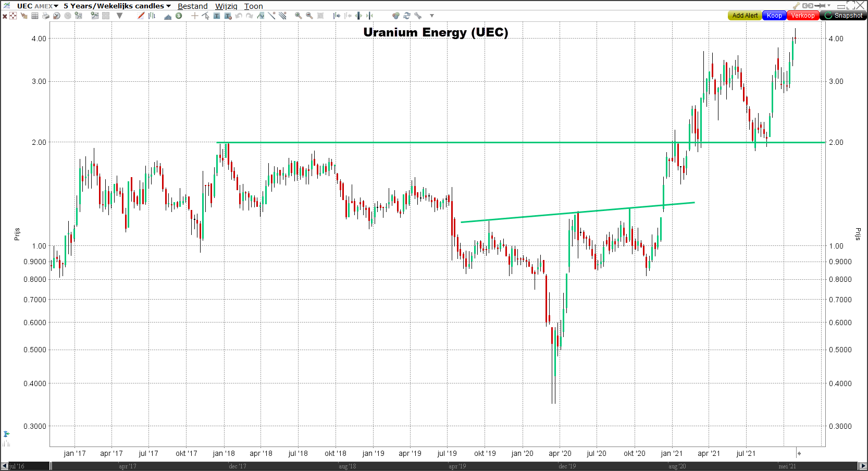Click the small marker at chart's right edge
This screenshot has width=868, height=471.
[799, 453]
